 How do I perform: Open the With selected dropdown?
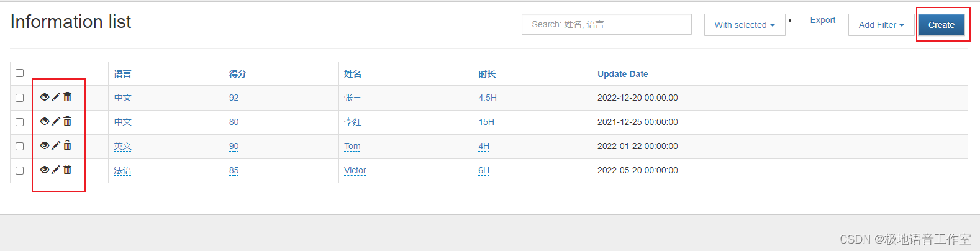coord(744,25)
